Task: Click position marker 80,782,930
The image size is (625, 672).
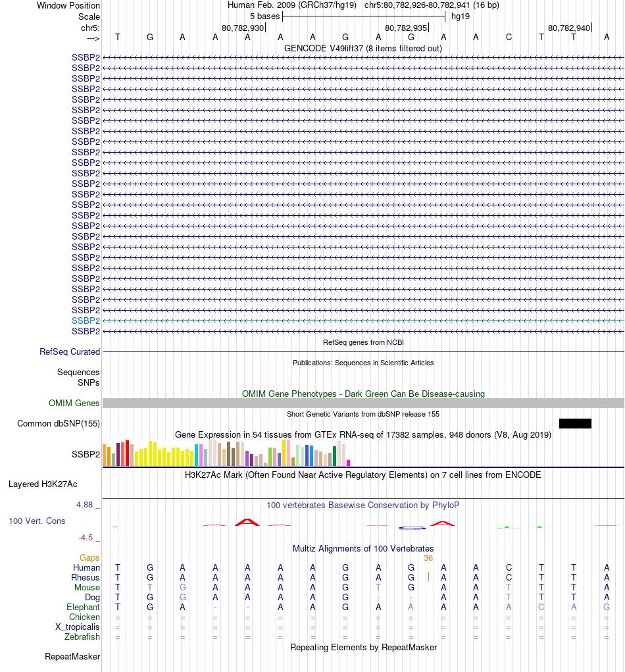Action: point(243,28)
